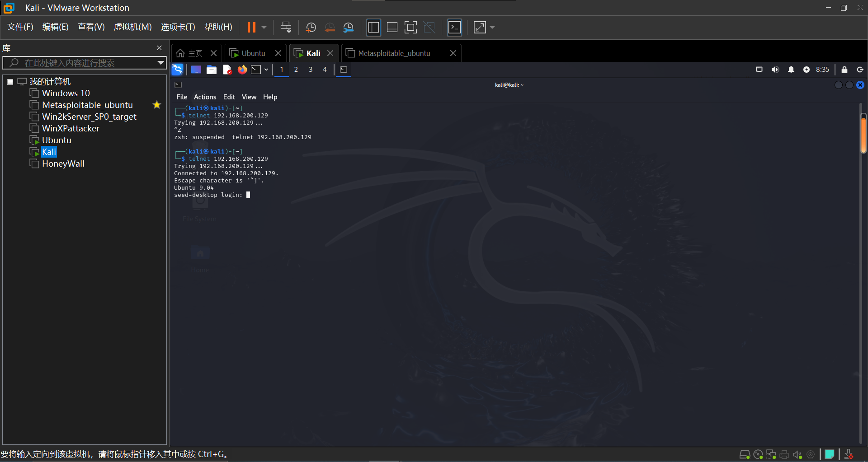Viewport: 868px width, 462px height.
Task: Launch the terminal emulator from Kali panel
Action: (x=256, y=70)
